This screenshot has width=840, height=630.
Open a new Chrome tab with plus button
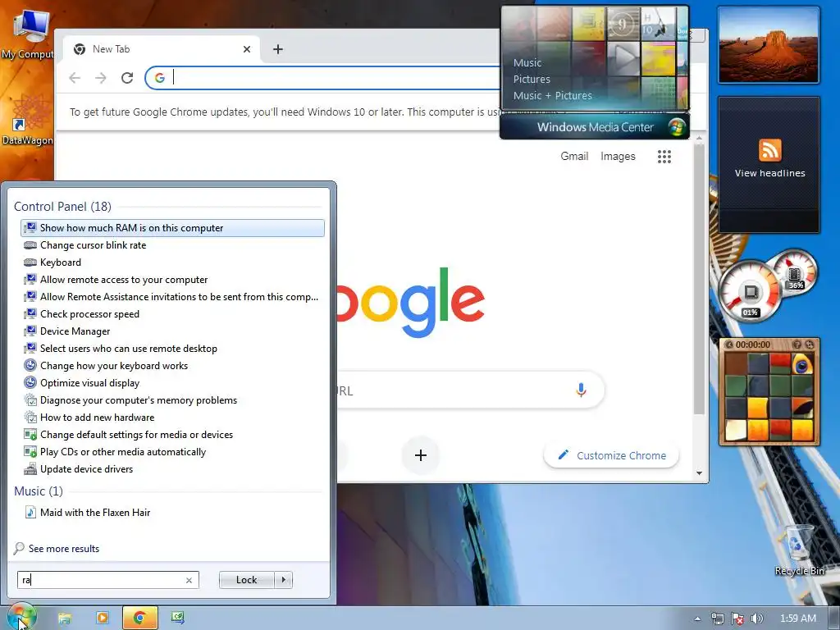pos(277,49)
